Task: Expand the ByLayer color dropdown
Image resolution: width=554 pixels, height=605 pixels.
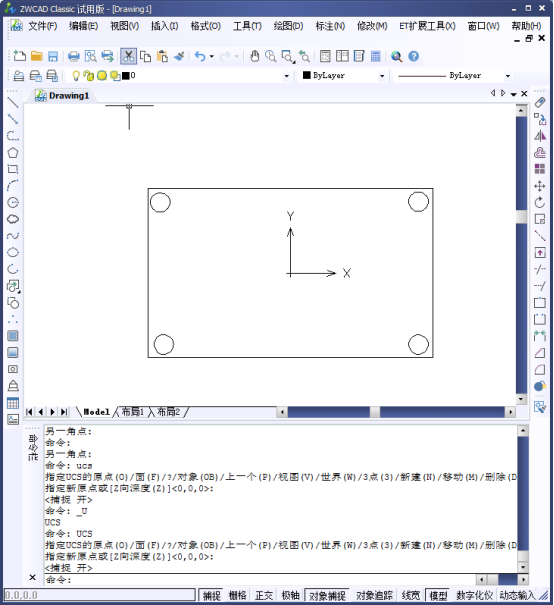Action: (x=382, y=76)
